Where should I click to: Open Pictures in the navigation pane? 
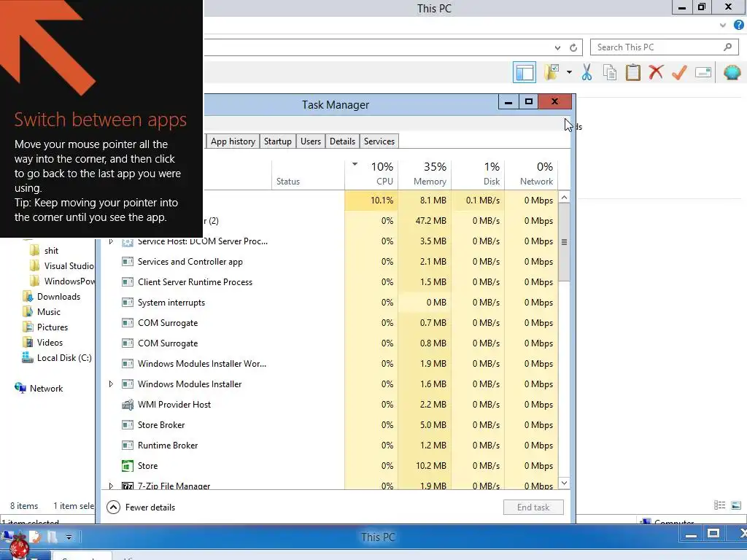click(45, 327)
